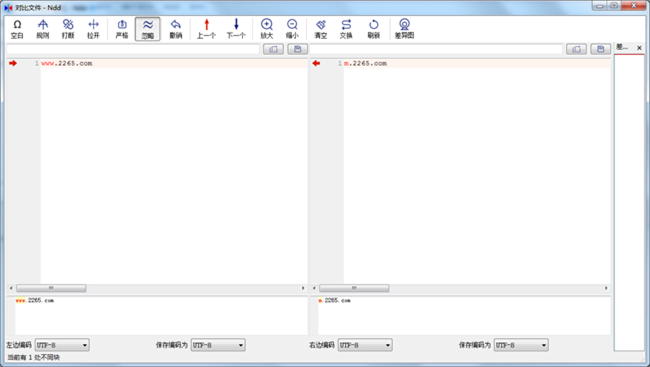The image size is (650, 367).
Task: Click status text 当前有 1 处不同块
Action: tap(34, 357)
